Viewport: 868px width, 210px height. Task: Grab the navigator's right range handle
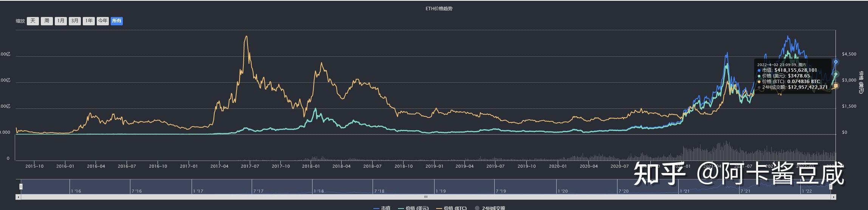(x=831, y=186)
